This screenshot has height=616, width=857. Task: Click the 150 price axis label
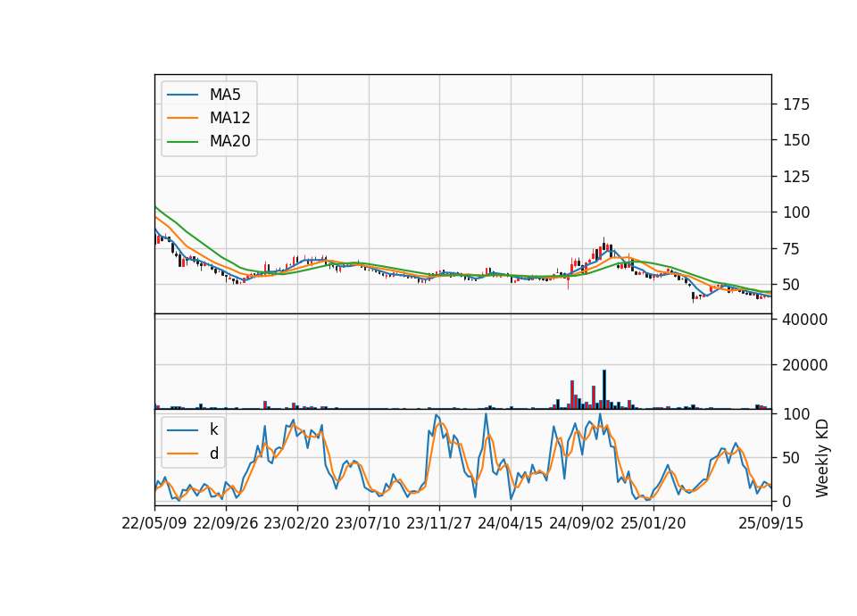[x=796, y=140]
